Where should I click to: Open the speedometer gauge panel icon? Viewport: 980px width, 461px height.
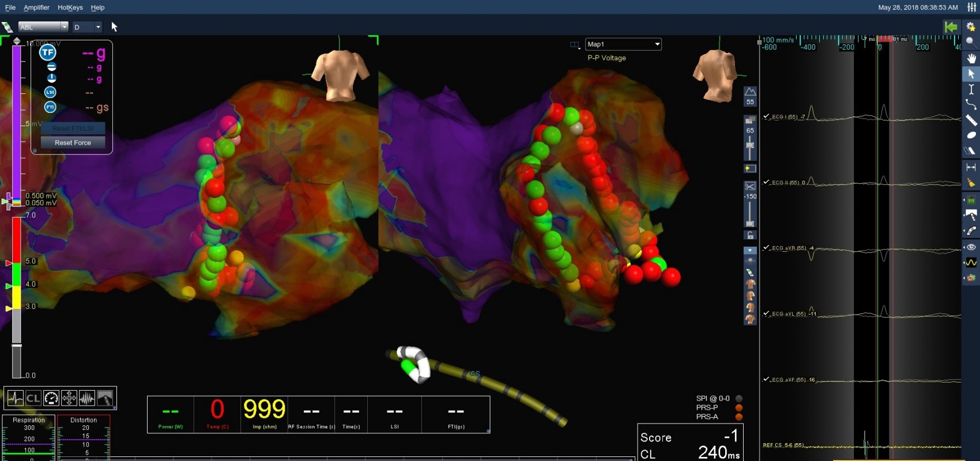[51, 398]
